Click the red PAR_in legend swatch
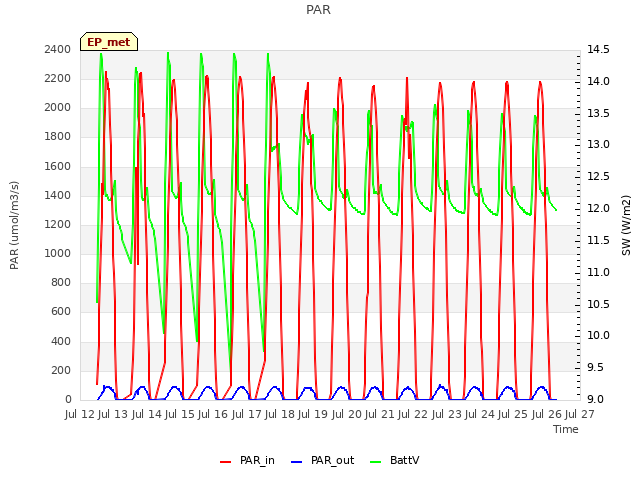The image size is (640, 480). pyautogui.click(x=226, y=462)
